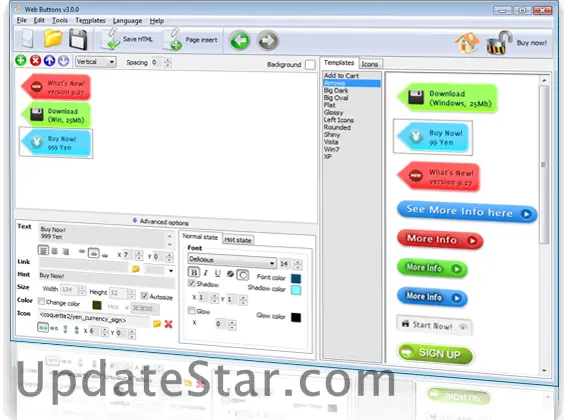Toggle the Shadow checkbox
The width and height of the screenshot is (566, 420).
point(192,283)
